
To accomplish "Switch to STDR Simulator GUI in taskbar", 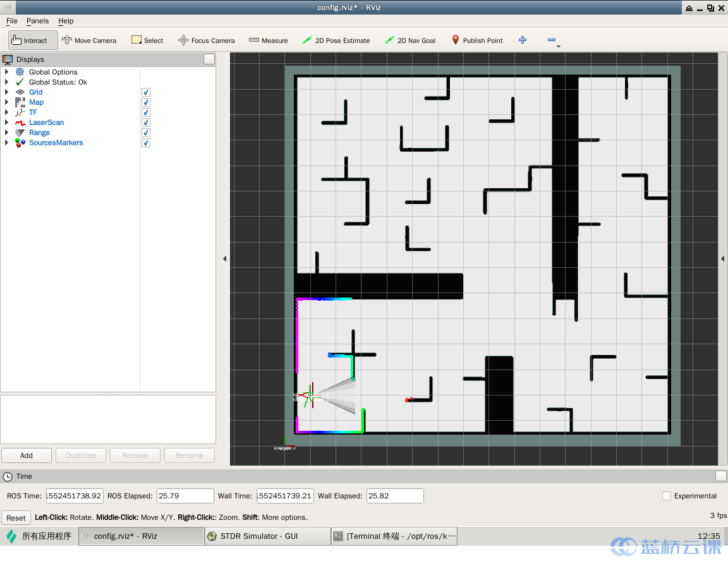I will [267, 536].
